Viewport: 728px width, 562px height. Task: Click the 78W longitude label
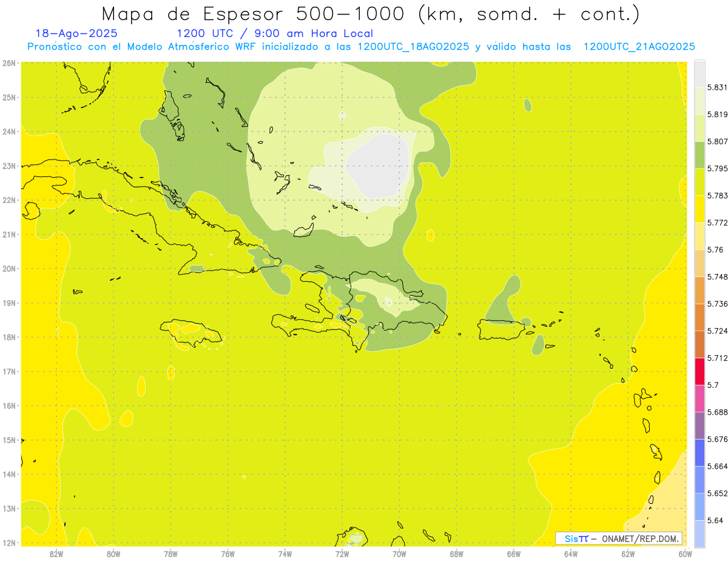click(170, 554)
